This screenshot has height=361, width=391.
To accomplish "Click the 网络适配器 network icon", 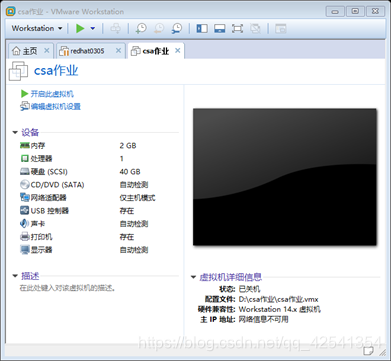I will coord(25,198).
